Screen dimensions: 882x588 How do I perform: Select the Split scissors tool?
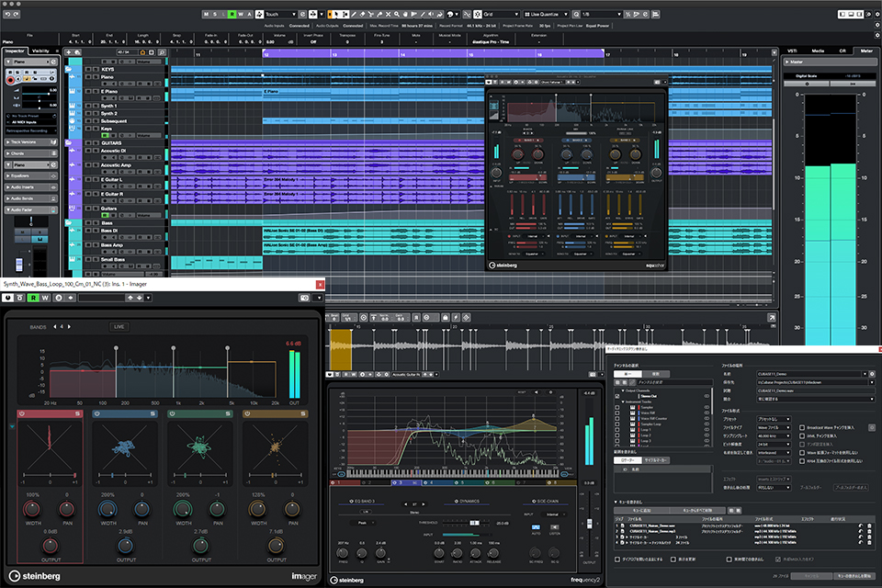pyautogui.click(x=371, y=13)
